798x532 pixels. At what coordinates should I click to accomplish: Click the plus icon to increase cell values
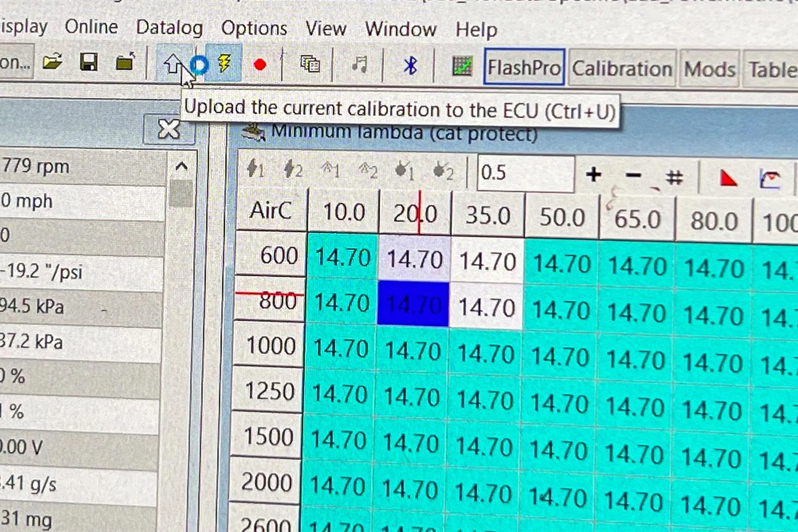point(595,174)
